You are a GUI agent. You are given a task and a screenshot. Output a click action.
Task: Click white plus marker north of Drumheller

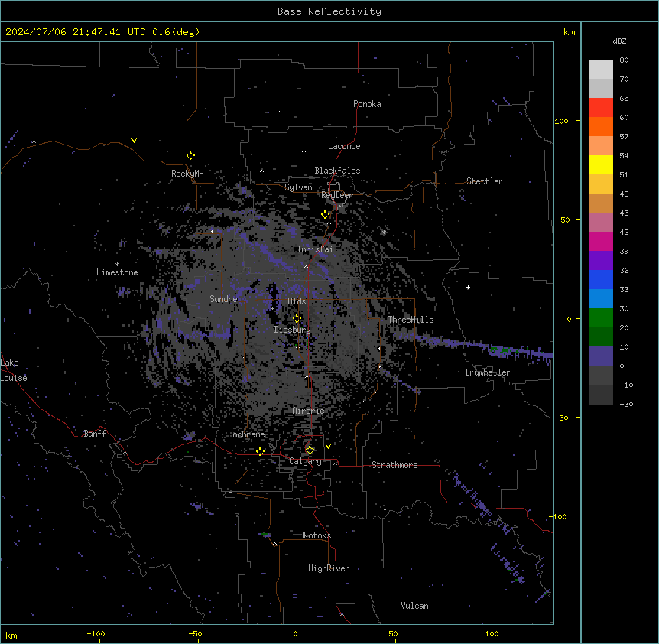(468, 288)
